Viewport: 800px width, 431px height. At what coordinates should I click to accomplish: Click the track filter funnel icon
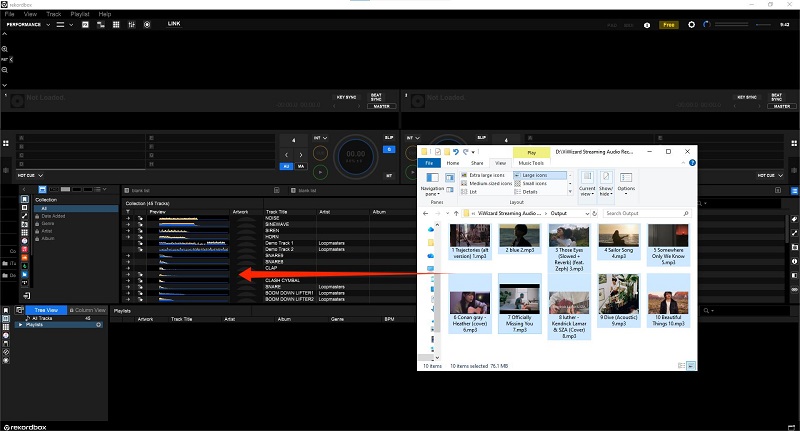(x=128, y=212)
